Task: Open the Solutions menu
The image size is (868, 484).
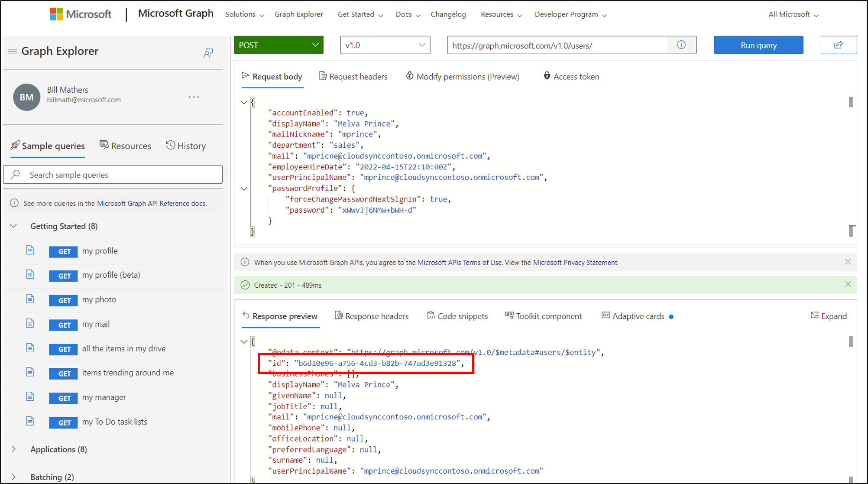Action: click(245, 14)
